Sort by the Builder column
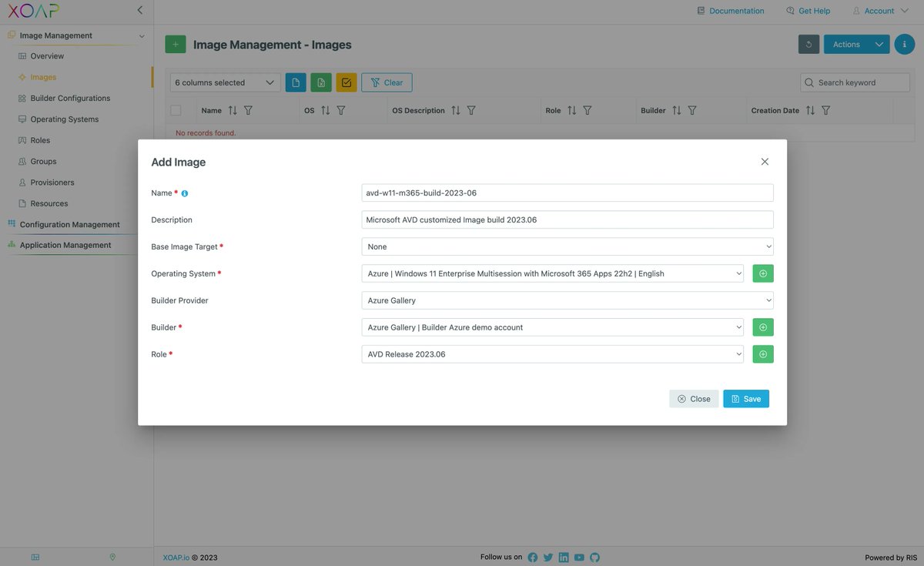 pos(676,111)
